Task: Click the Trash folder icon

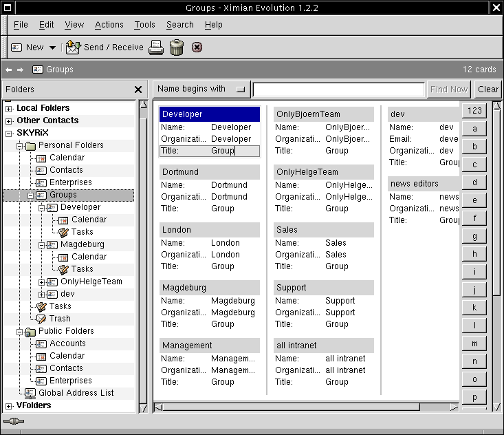Action: 41,319
